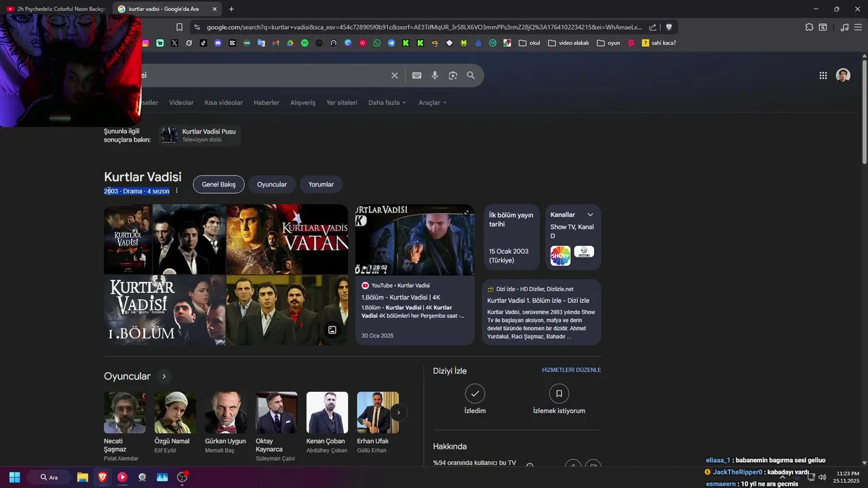Switch to the Videolar search tab
Screen dimensions: 868x488
click(181, 102)
